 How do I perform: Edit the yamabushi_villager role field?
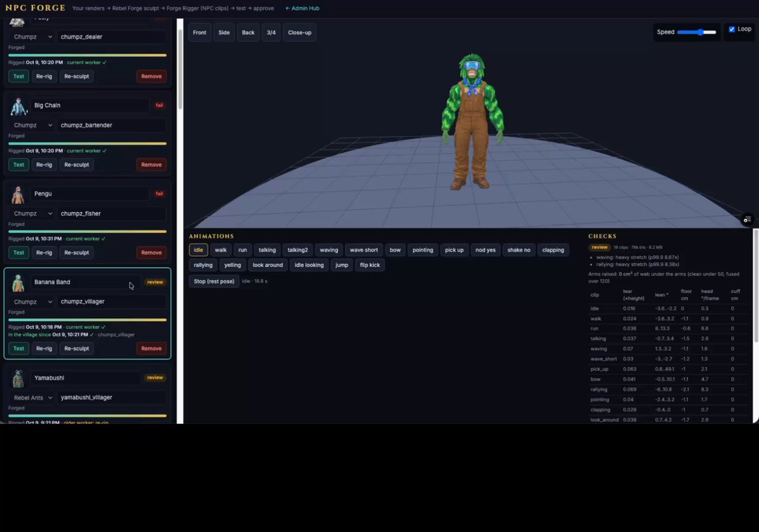click(112, 397)
